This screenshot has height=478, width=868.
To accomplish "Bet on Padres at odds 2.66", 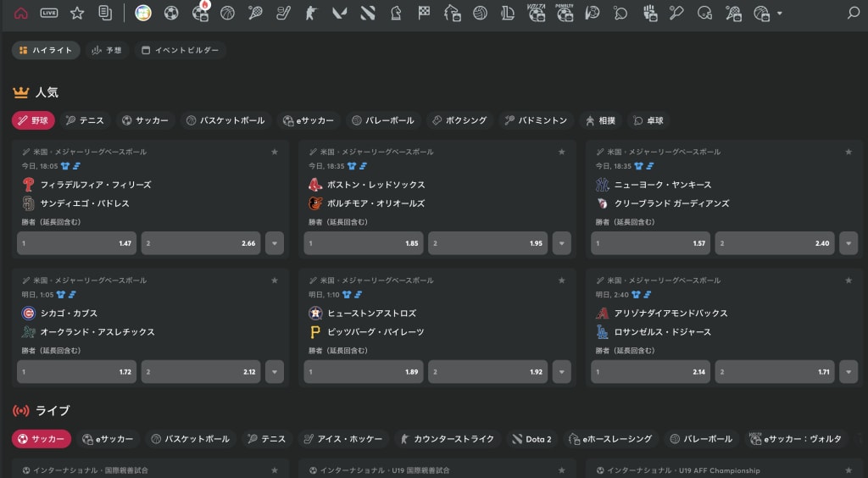I will [201, 243].
